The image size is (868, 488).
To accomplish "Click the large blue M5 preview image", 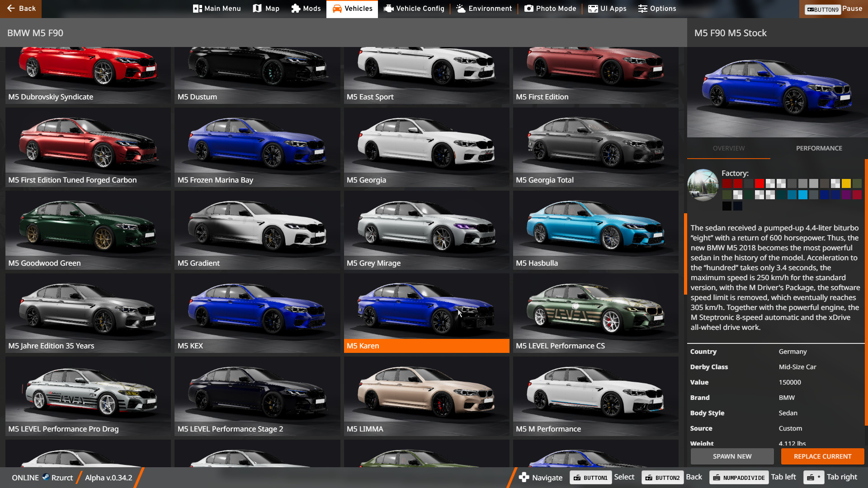I will click(x=777, y=92).
